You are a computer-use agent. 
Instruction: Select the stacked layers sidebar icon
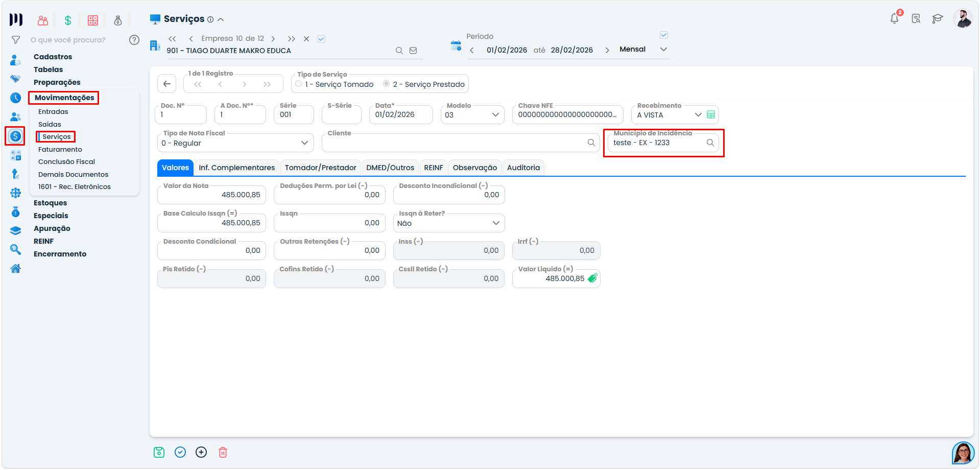[x=16, y=230]
